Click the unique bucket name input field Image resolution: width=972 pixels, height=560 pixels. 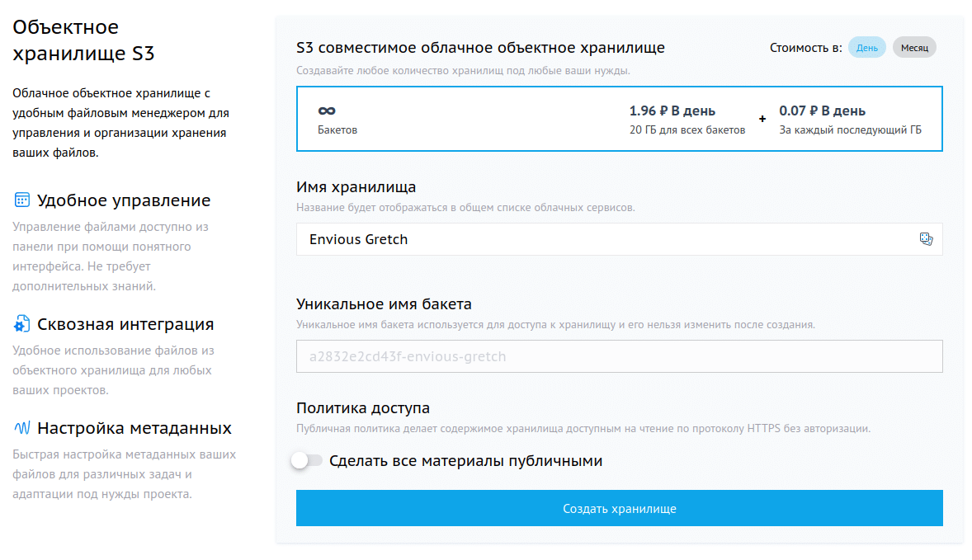[619, 357]
